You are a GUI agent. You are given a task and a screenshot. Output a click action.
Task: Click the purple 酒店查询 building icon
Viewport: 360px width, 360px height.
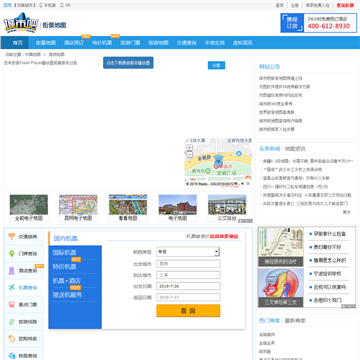pyautogui.click(x=12, y=271)
